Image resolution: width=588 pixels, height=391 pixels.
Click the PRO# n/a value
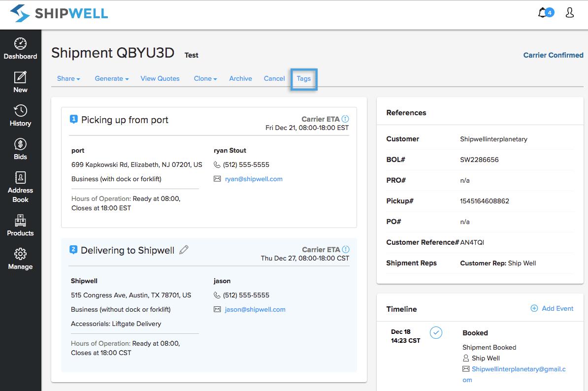pyautogui.click(x=464, y=180)
